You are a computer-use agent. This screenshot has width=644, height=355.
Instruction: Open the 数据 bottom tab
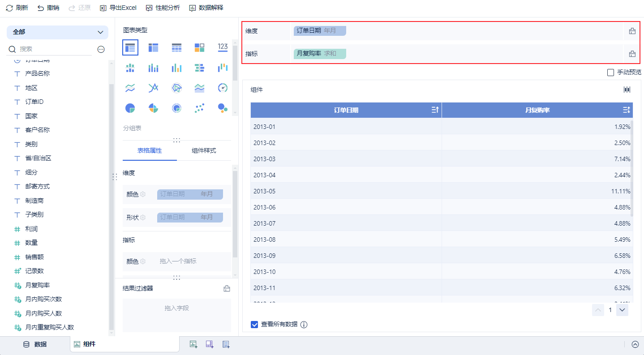pos(35,344)
